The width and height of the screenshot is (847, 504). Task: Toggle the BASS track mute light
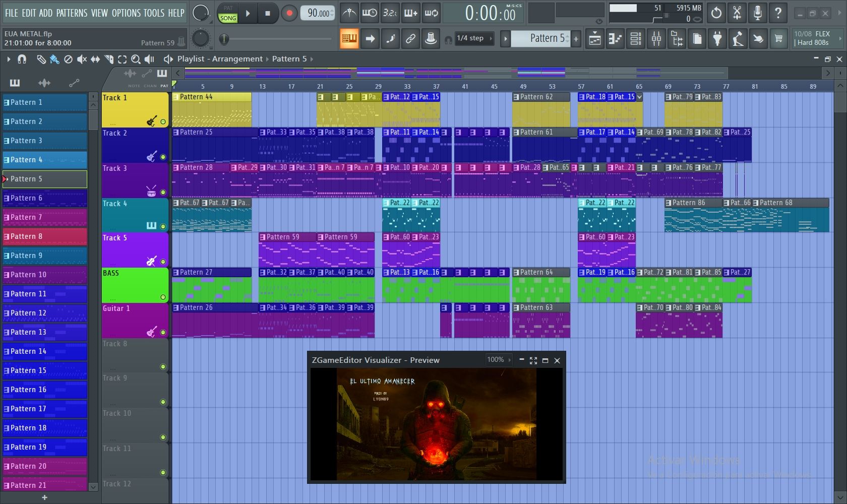pyautogui.click(x=163, y=297)
